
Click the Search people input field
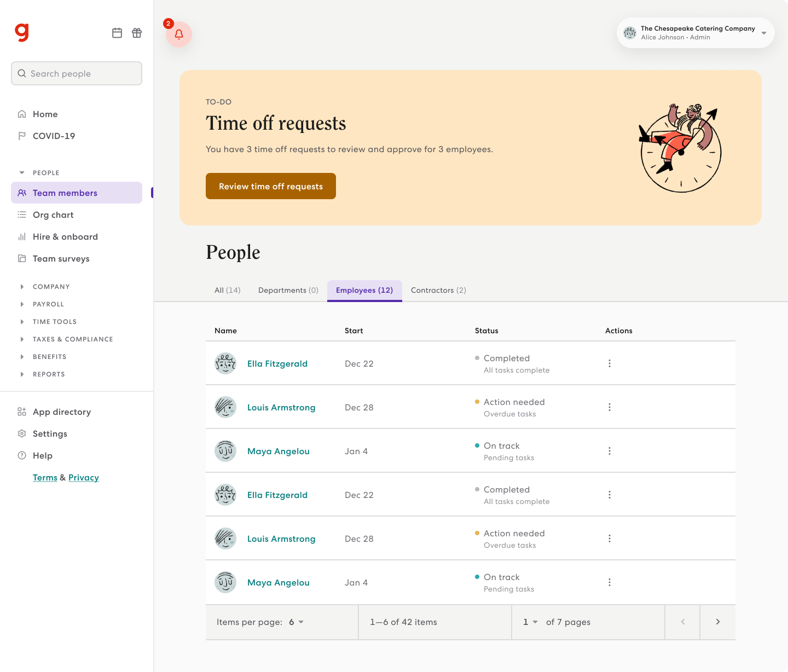(x=77, y=73)
